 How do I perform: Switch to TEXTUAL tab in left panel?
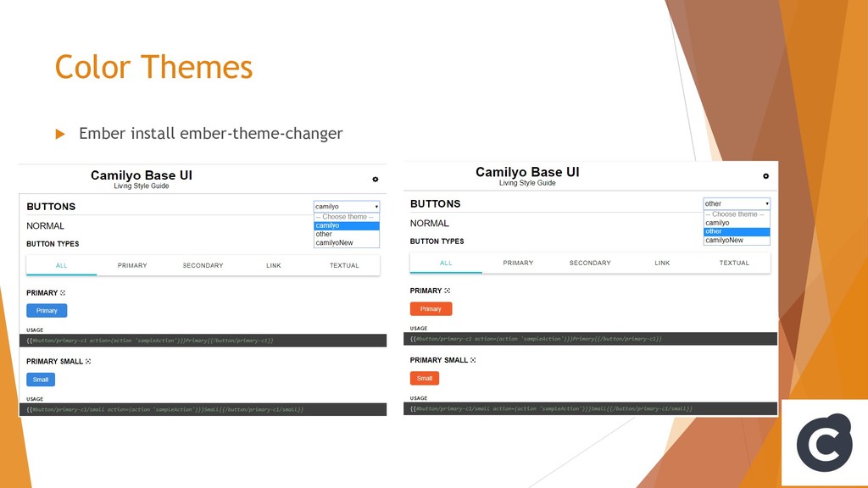(x=344, y=265)
